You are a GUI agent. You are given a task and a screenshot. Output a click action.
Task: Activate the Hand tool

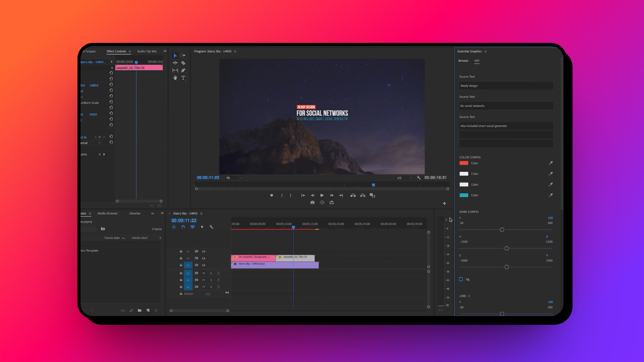coord(175,78)
